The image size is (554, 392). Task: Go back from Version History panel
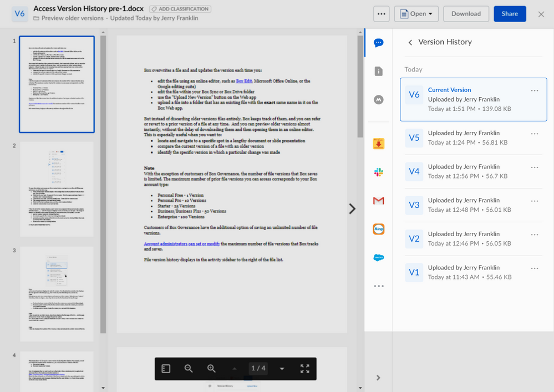(x=410, y=42)
